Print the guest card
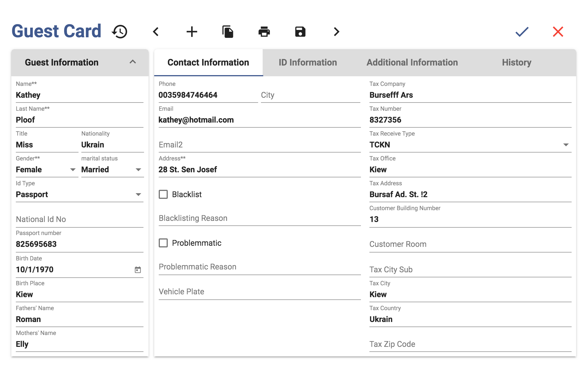This screenshot has height=383, width=588. (x=264, y=32)
